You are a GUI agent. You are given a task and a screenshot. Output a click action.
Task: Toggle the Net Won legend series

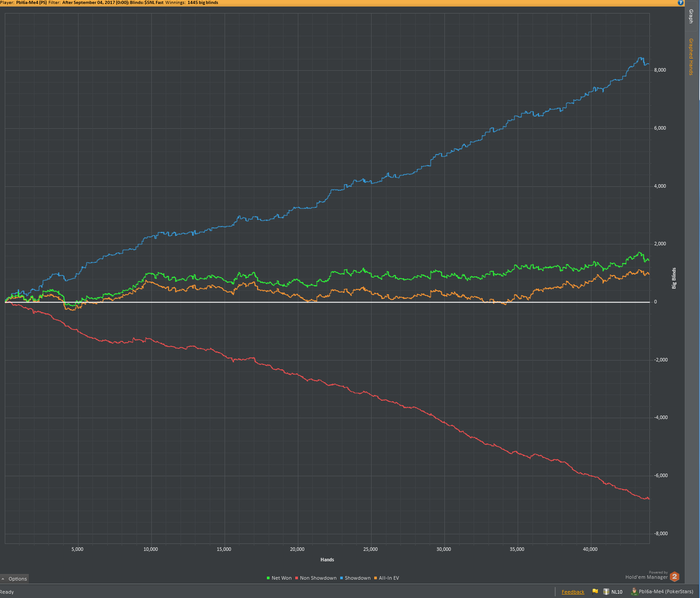click(x=279, y=578)
